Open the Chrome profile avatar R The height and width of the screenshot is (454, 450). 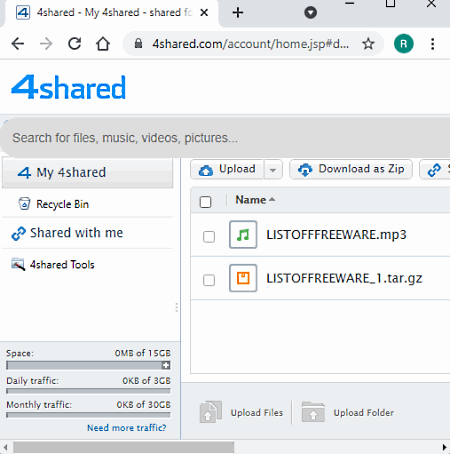404,44
